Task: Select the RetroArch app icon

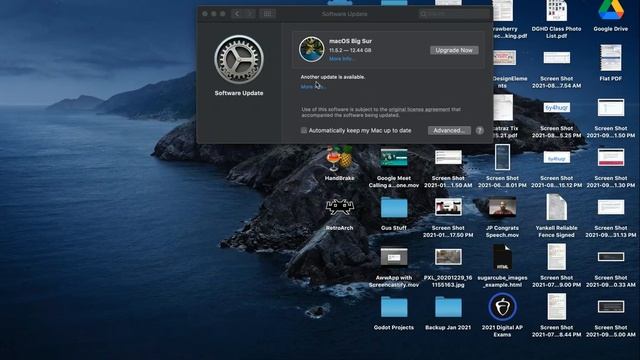Action: click(x=340, y=208)
